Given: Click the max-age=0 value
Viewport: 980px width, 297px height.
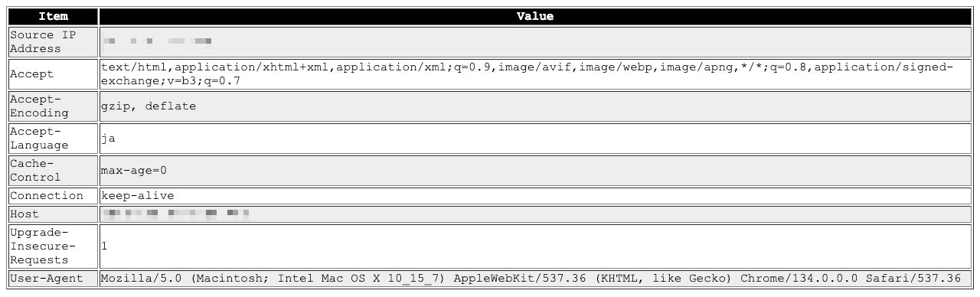Looking at the screenshot, I should (134, 171).
